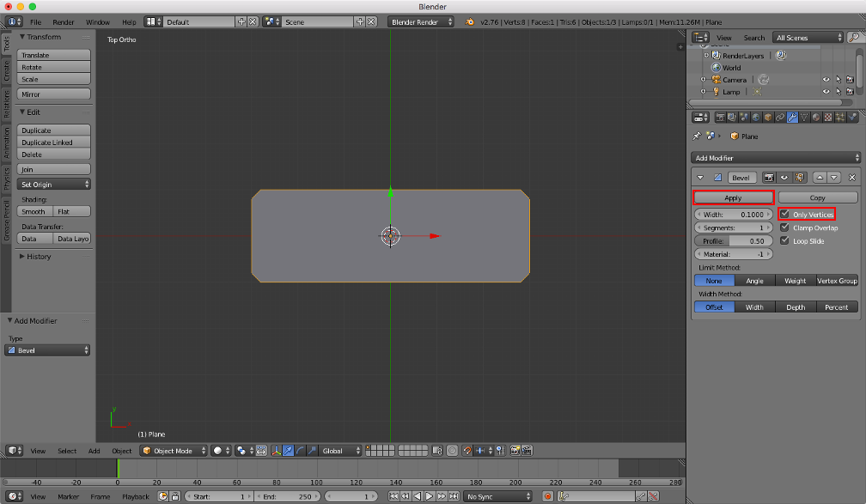Open the Window menu
The width and height of the screenshot is (866, 504).
(x=97, y=22)
